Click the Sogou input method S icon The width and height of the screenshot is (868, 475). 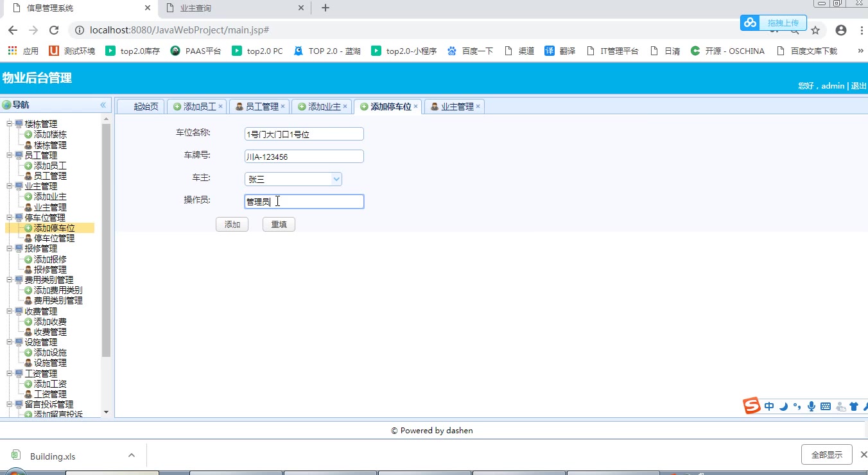tap(752, 406)
